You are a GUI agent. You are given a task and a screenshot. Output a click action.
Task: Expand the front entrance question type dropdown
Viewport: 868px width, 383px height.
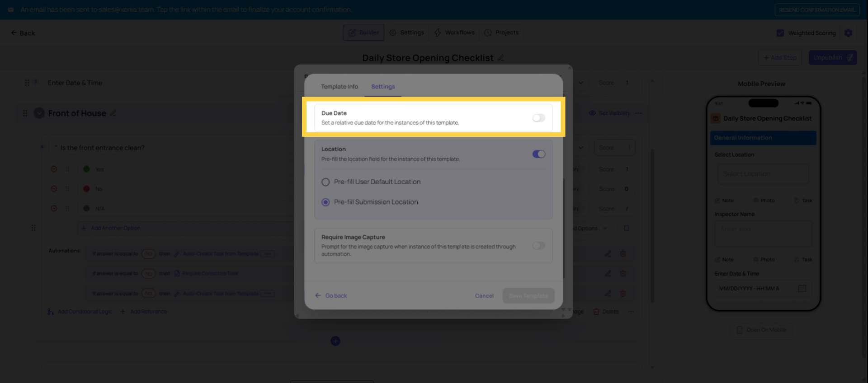point(581,148)
